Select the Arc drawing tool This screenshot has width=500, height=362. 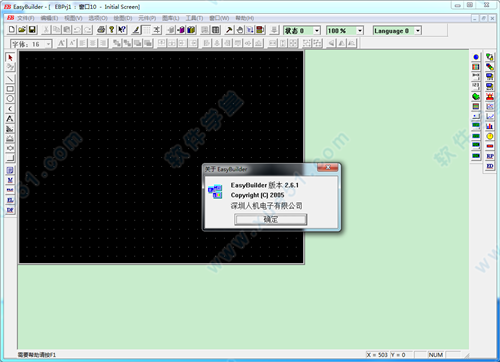(10, 109)
